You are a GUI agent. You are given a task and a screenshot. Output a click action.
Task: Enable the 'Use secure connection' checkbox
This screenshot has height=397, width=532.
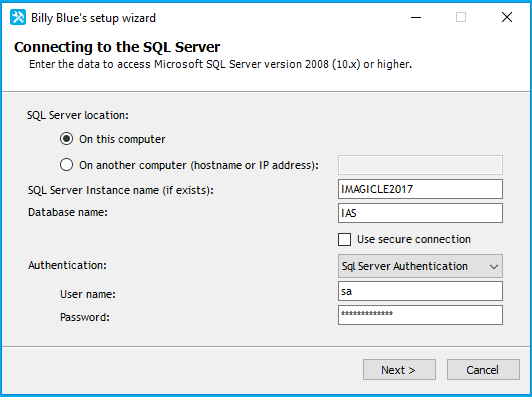pos(344,239)
